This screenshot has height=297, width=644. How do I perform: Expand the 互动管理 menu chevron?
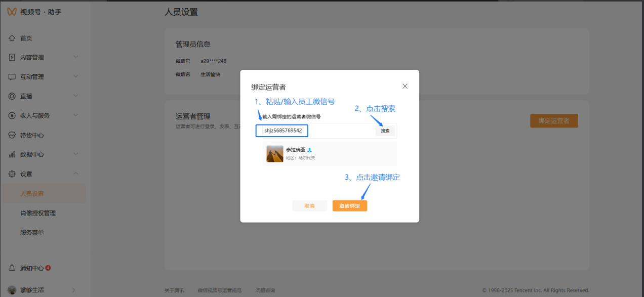click(76, 76)
